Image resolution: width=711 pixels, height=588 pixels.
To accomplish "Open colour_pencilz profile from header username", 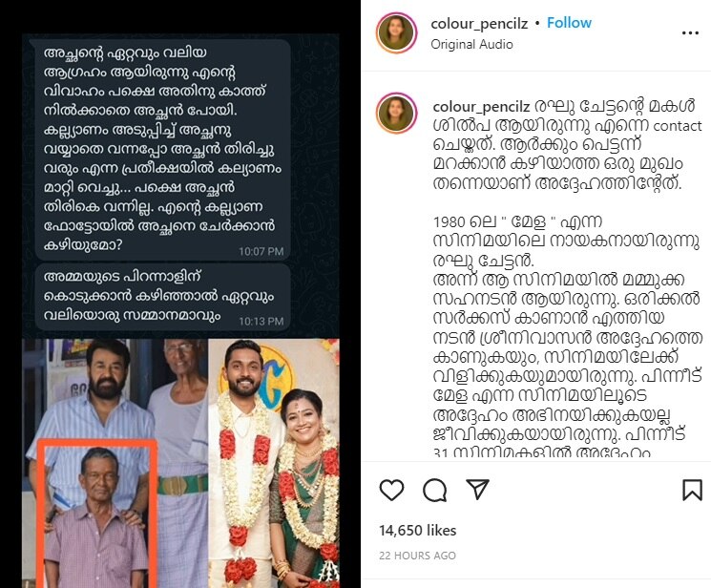I will (x=479, y=24).
